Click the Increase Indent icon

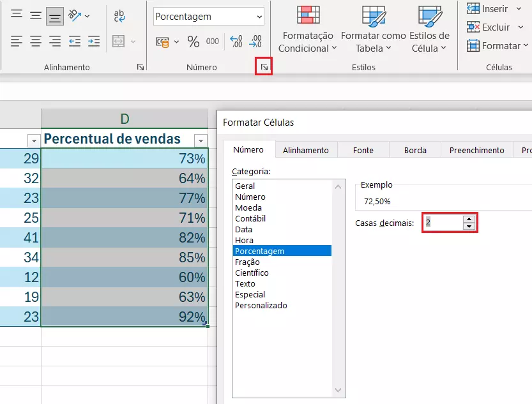coord(94,41)
